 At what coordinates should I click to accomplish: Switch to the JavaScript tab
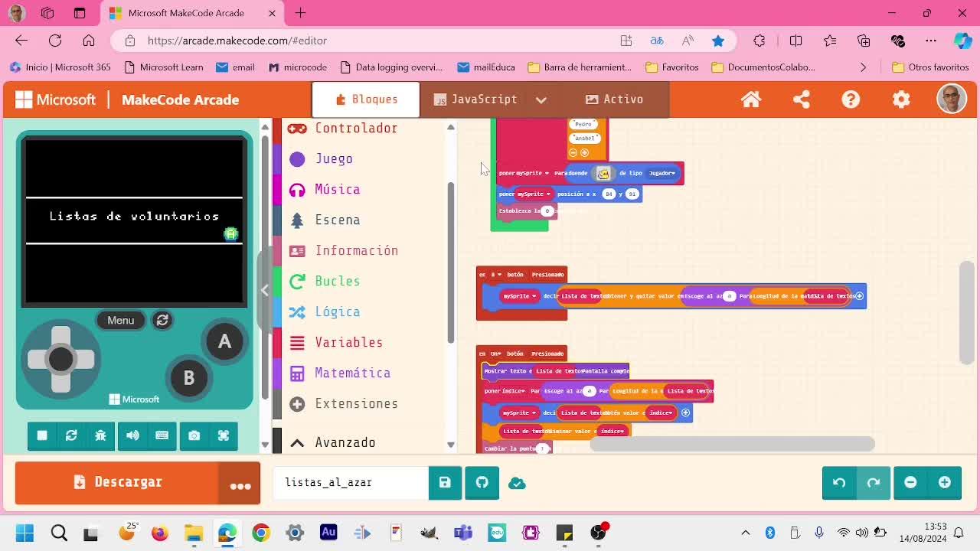point(475,99)
